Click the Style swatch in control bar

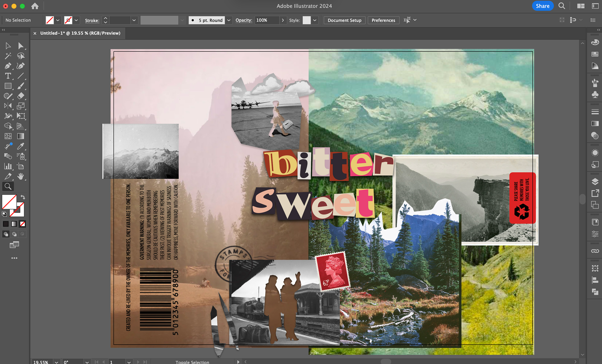tap(307, 20)
